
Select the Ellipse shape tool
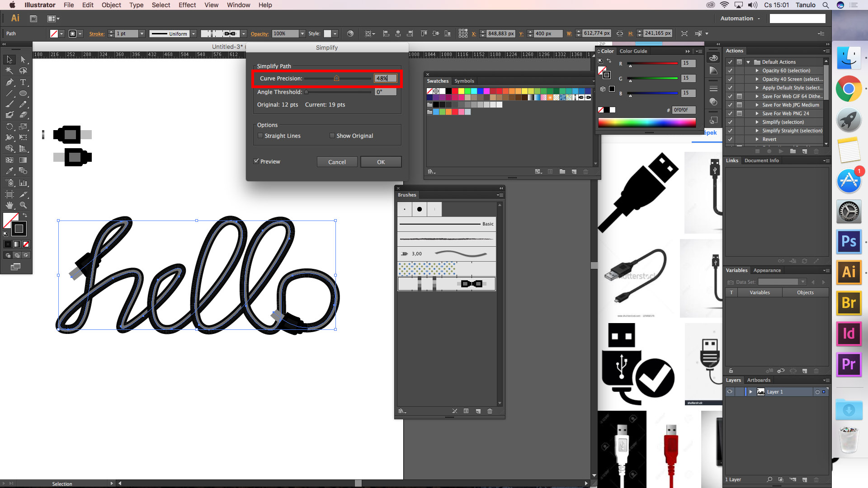pyautogui.click(x=23, y=94)
